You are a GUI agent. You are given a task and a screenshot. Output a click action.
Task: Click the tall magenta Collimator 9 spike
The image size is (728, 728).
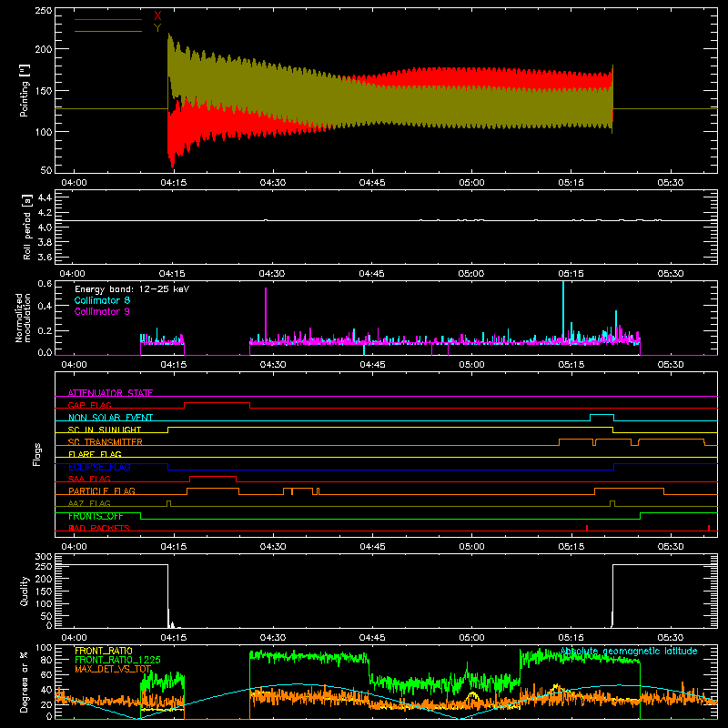[x=266, y=315]
